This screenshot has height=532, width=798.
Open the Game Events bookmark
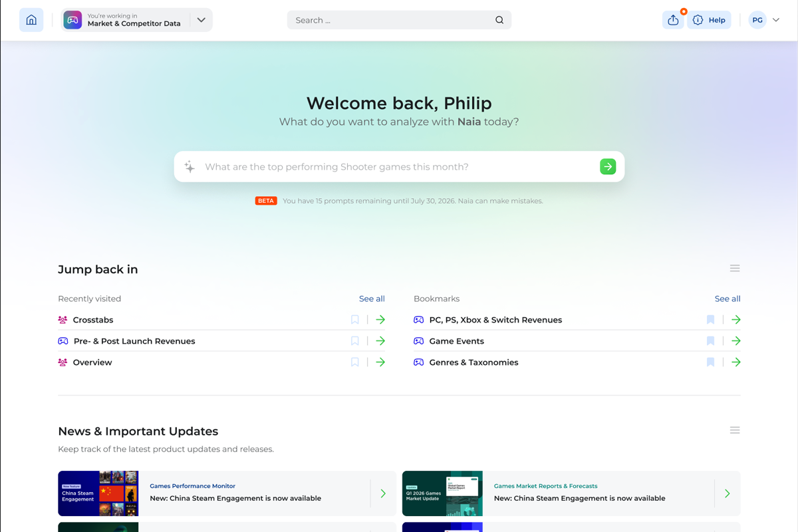click(457, 341)
